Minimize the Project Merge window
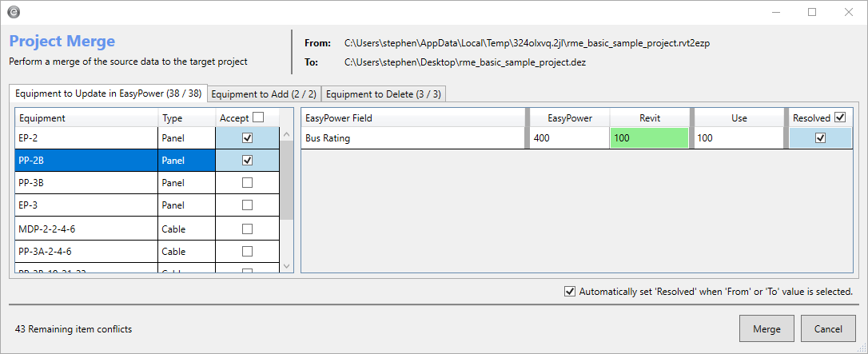The height and width of the screenshot is (354, 868). pyautogui.click(x=775, y=12)
